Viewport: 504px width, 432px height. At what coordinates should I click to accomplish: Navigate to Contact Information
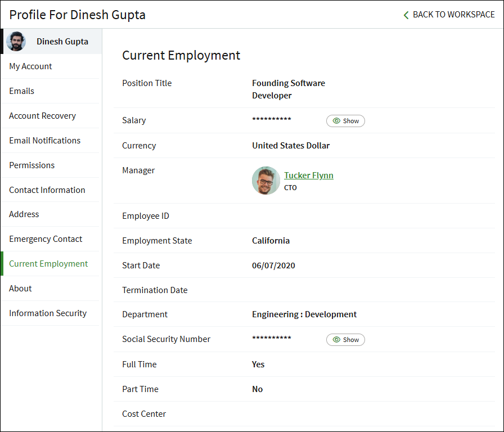(47, 190)
